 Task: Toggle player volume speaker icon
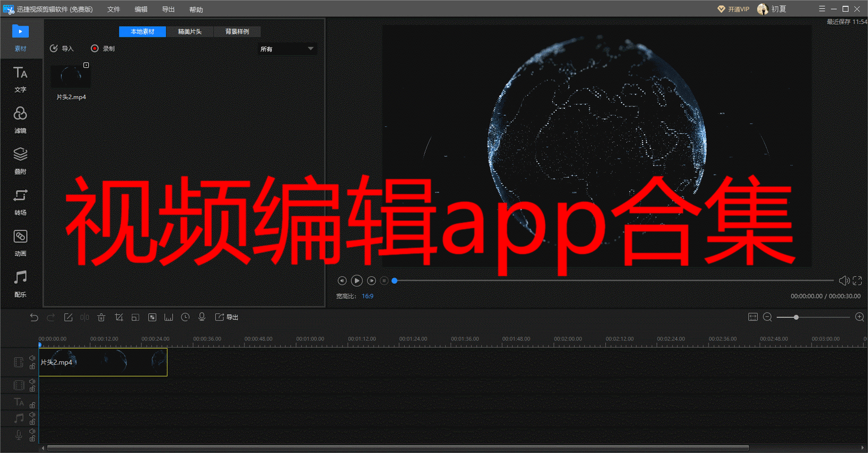(x=844, y=280)
